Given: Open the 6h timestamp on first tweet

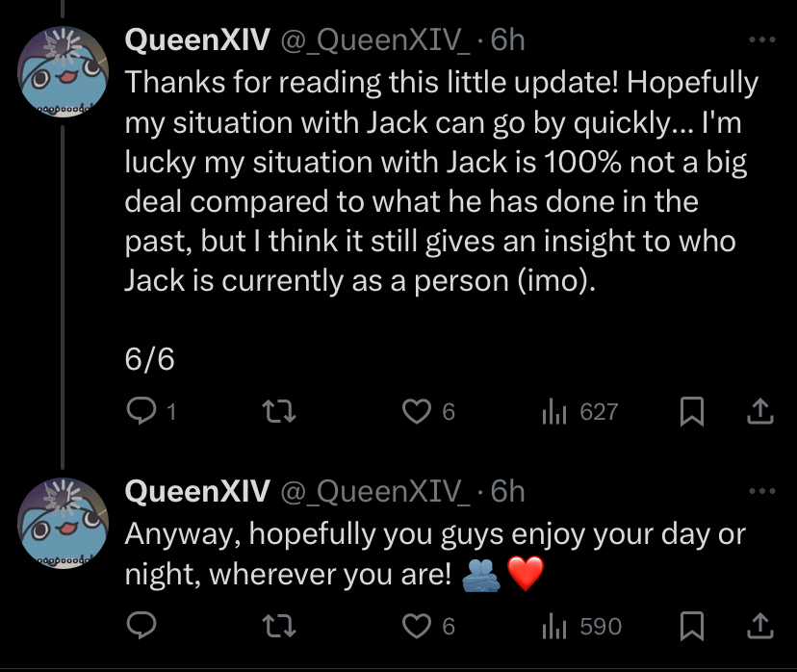Looking at the screenshot, I should click(507, 39).
